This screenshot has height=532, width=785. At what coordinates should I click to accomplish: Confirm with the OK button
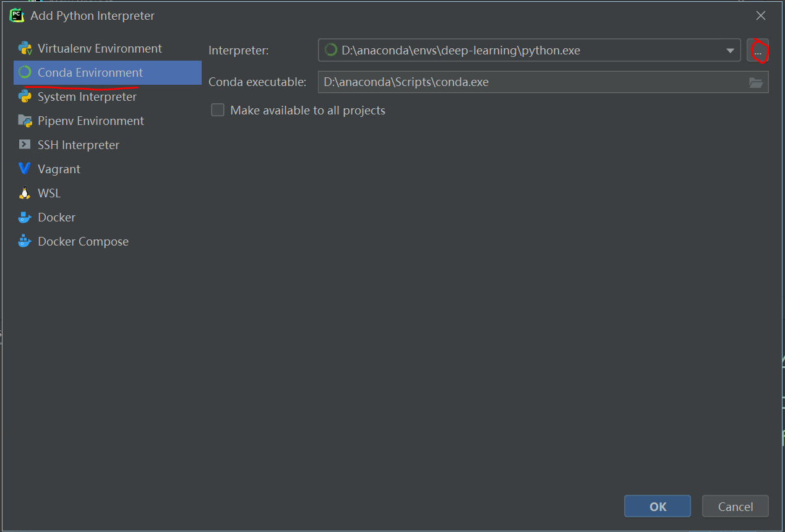(657, 507)
